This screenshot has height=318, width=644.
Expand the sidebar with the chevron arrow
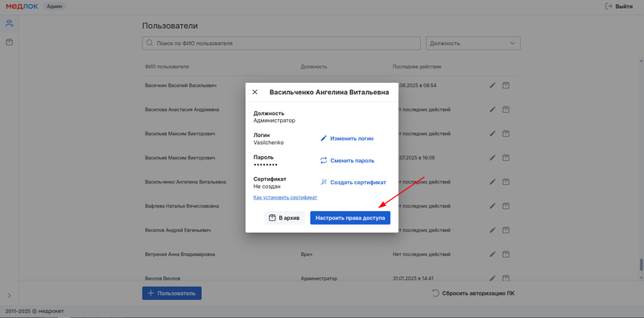click(x=9, y=295)
